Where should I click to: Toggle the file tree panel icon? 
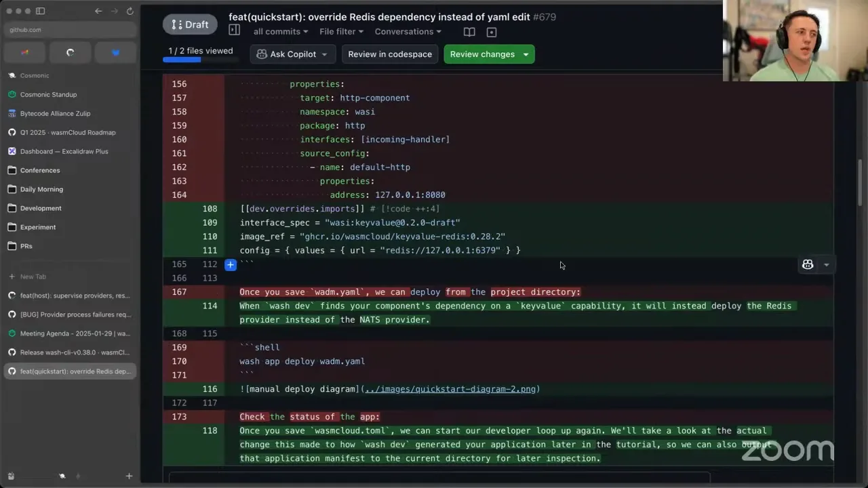[x=235, y=30]
